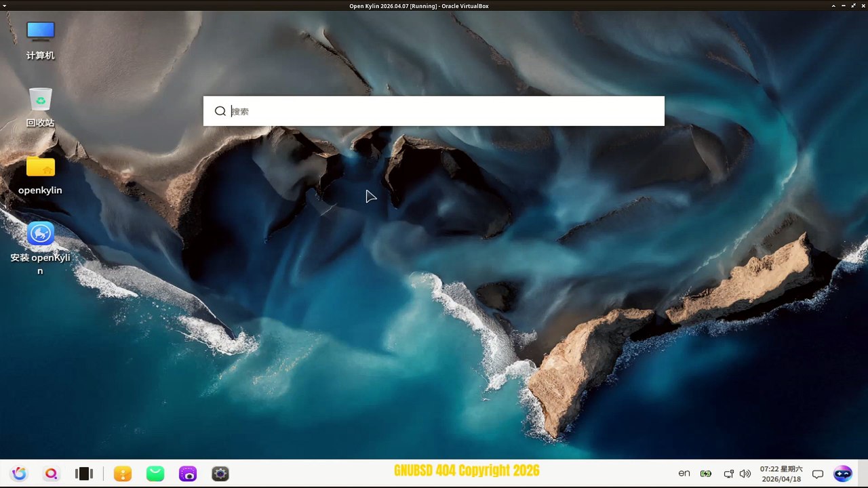Select the 回收站 trash icon
This screenshot has height=488, width=868.
click(40, 108)
